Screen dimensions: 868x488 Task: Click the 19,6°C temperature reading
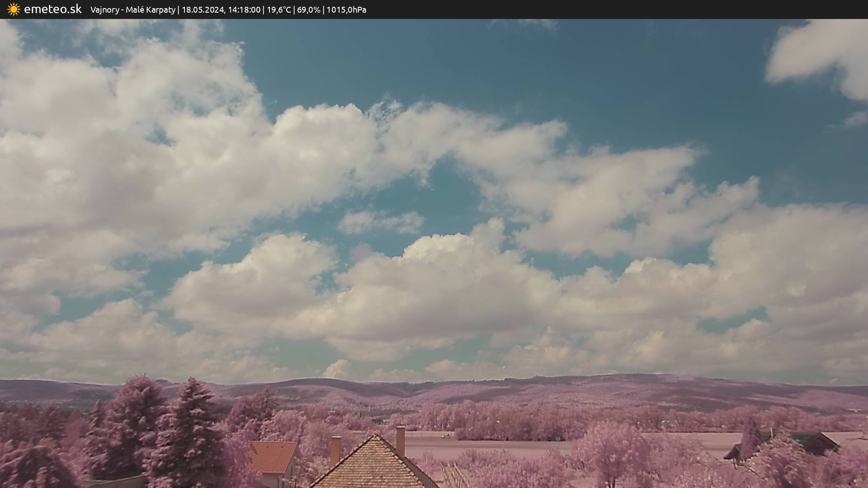tap(279, 10)
